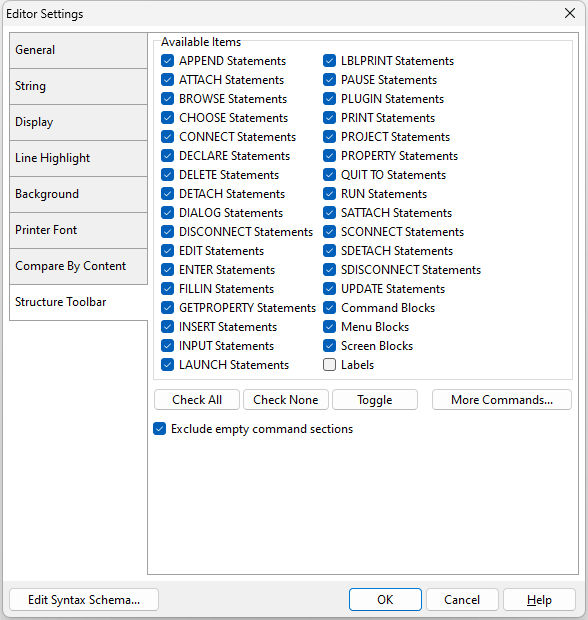Toggle ATTACH Statements checkbox
The image size is (588, 620).
tap(167, 80)
